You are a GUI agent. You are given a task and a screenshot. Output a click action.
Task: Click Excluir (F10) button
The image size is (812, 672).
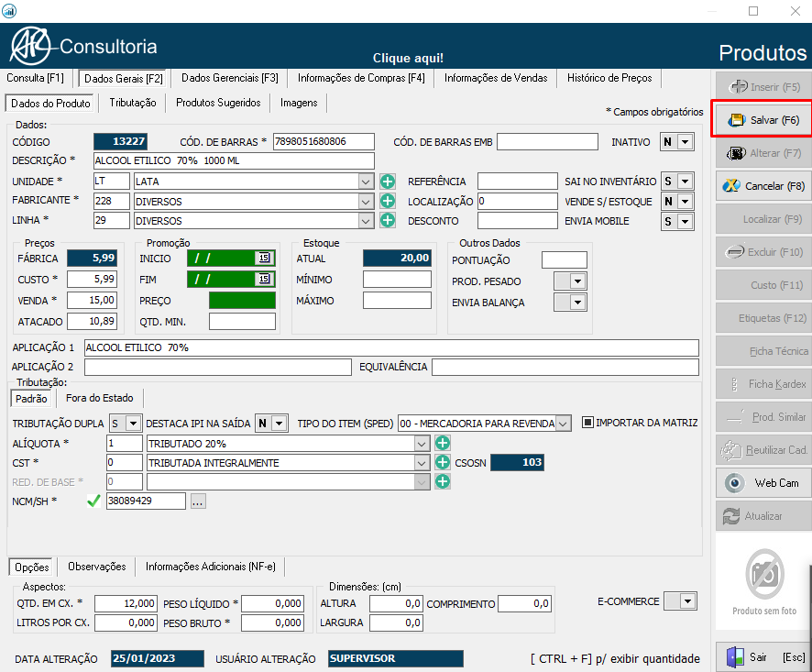763,252
